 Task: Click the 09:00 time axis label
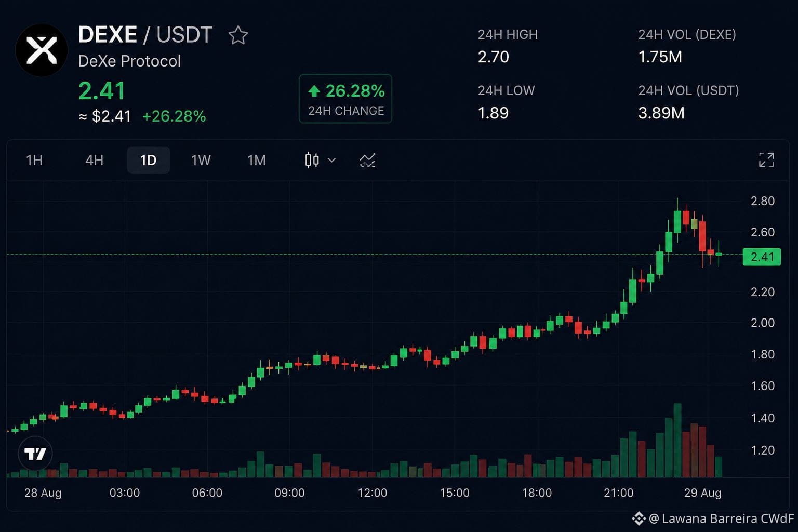[289, 493]
